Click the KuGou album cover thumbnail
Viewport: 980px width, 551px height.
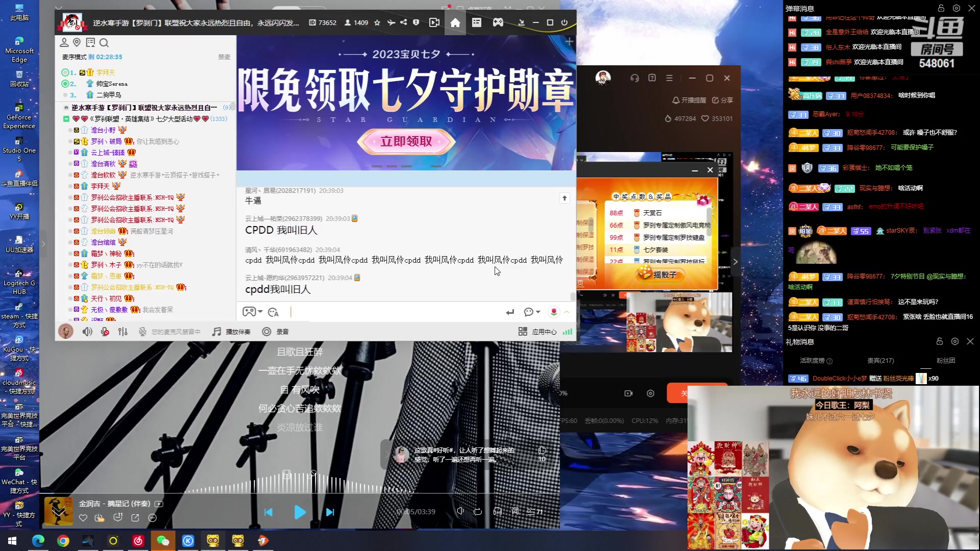(x=59, y=511)
